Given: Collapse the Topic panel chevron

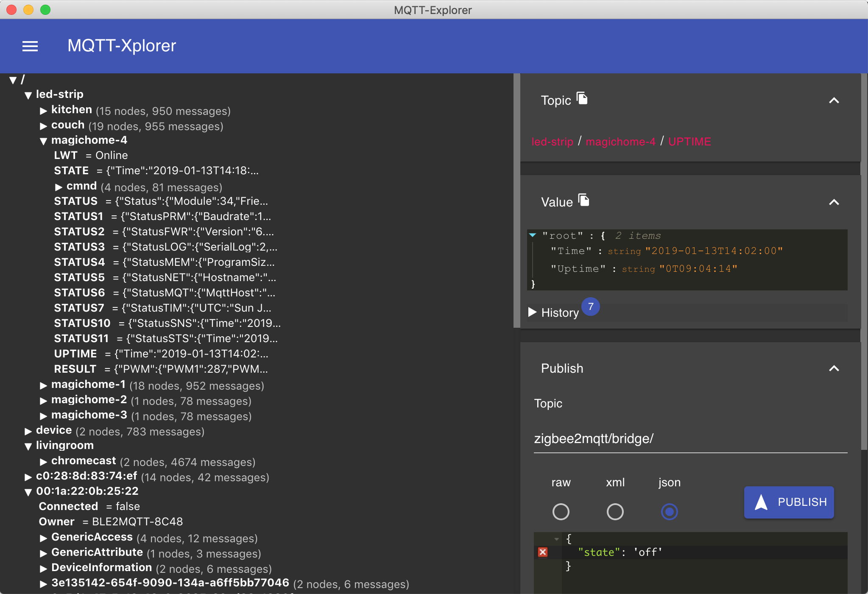Looking at the screenshot, I should point(834,100).
